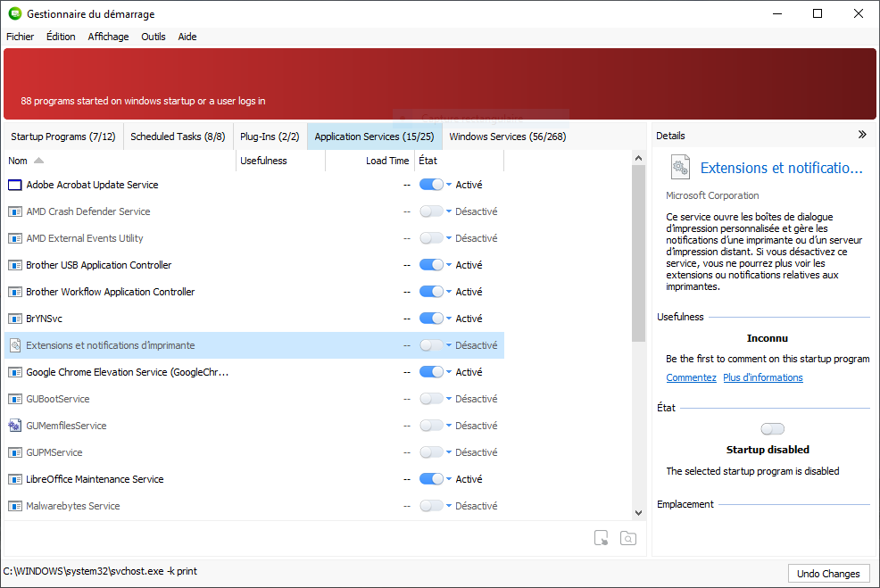The height and width of the screenshot is (588, 880).
Task: Expand state dropdown for LibreOffice Maintenance Service
Action: pos(449,479)
